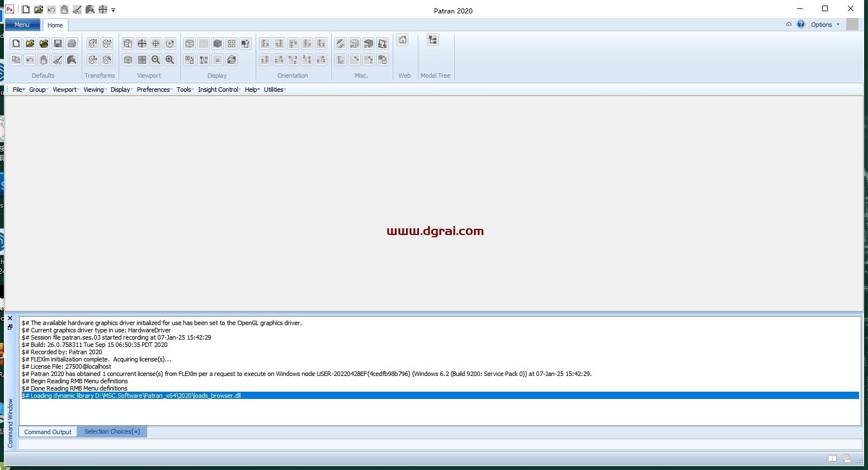The width and height of the screenshot is (868, 470).
Task: Click the Save diskette icon in Defaults group
Action: (x=58, y=44)
